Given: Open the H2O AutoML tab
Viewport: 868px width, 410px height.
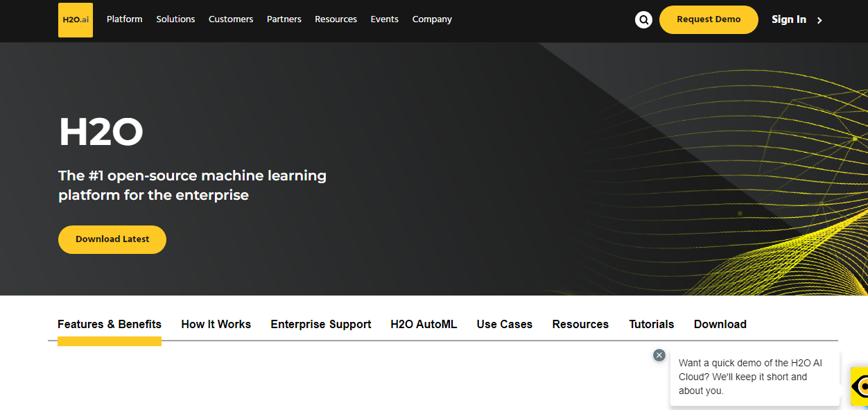Looking at the screenshot, I should point(424,324).
